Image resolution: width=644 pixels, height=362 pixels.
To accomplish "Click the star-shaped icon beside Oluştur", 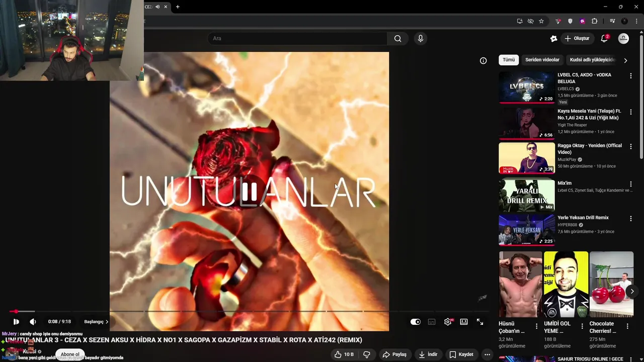I will pyautogui.click(x=553, y=39).
